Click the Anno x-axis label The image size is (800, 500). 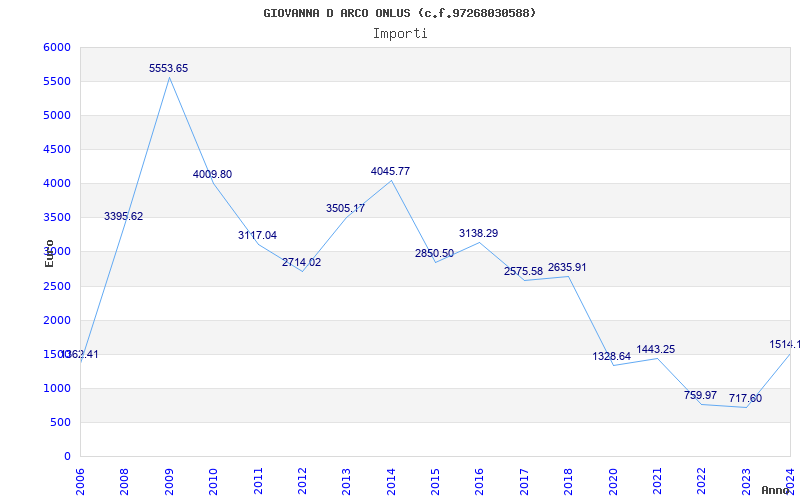775,490
